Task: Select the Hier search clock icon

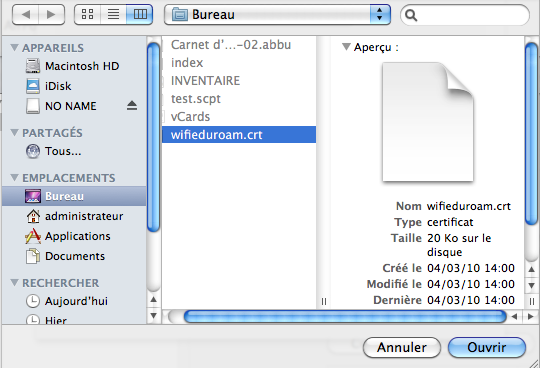Action: [x=33, y=319]
